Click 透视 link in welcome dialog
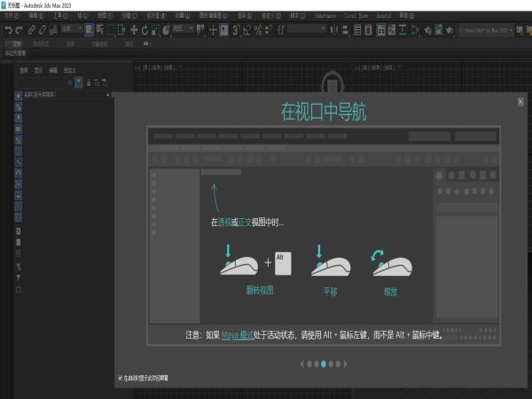This screenshot has height=399, width=532. 224,223
